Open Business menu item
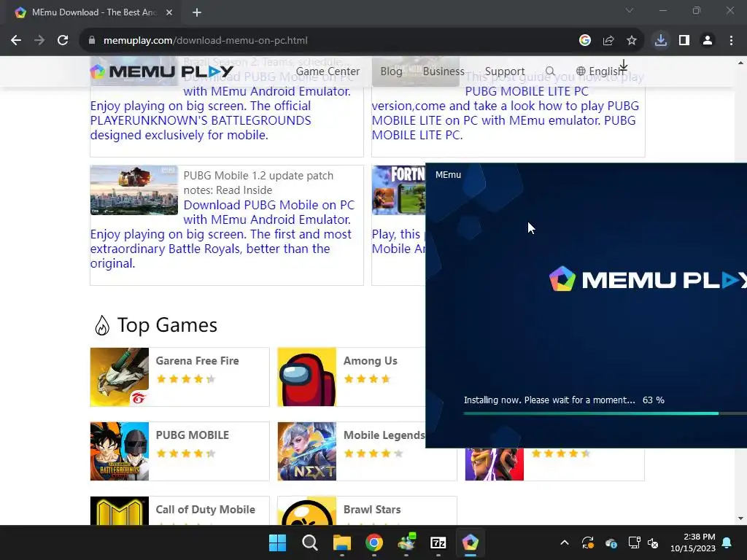This screenshot has width=747, height=560. click(x=444, y=71)
